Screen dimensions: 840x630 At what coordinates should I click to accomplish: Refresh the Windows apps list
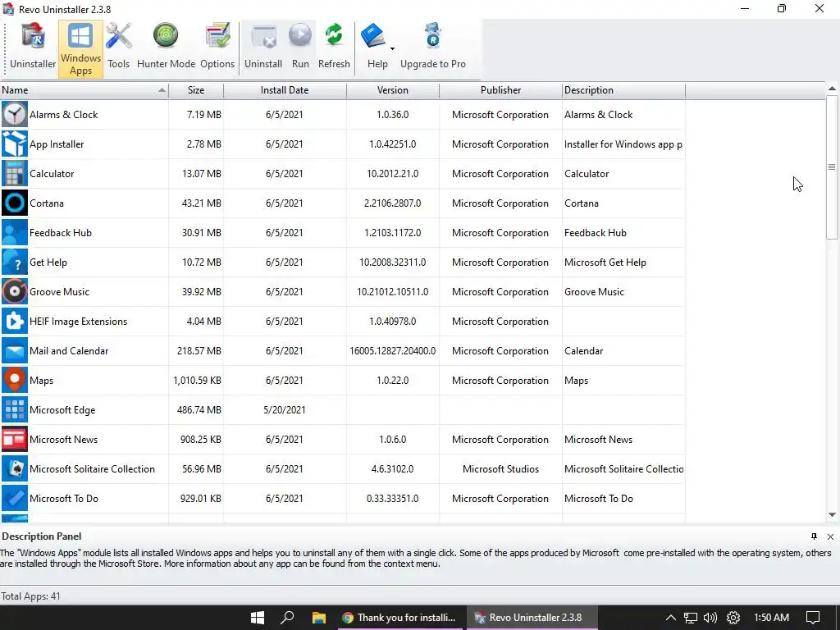pos(334,48)
